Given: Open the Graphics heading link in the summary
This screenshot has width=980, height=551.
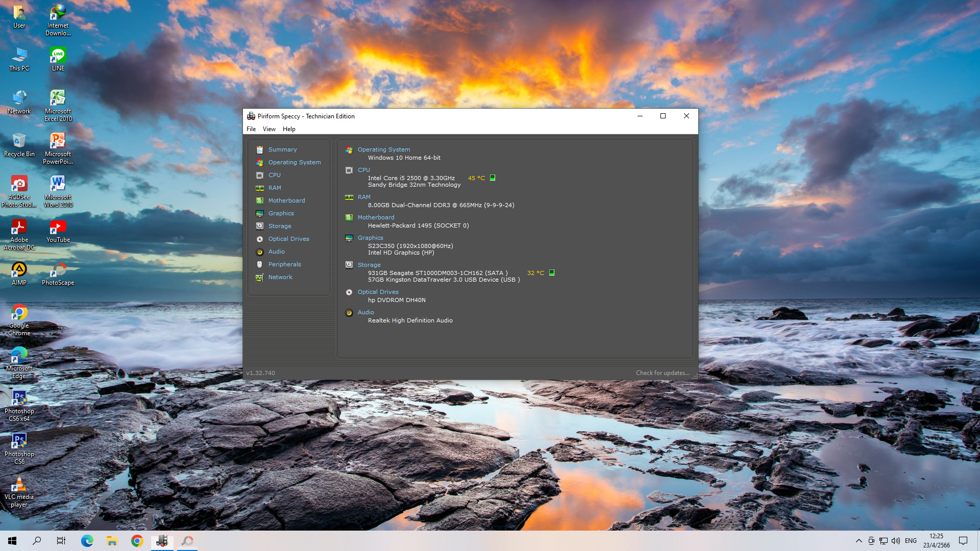Looking at the screenshot, I should [x=370, y=238].
